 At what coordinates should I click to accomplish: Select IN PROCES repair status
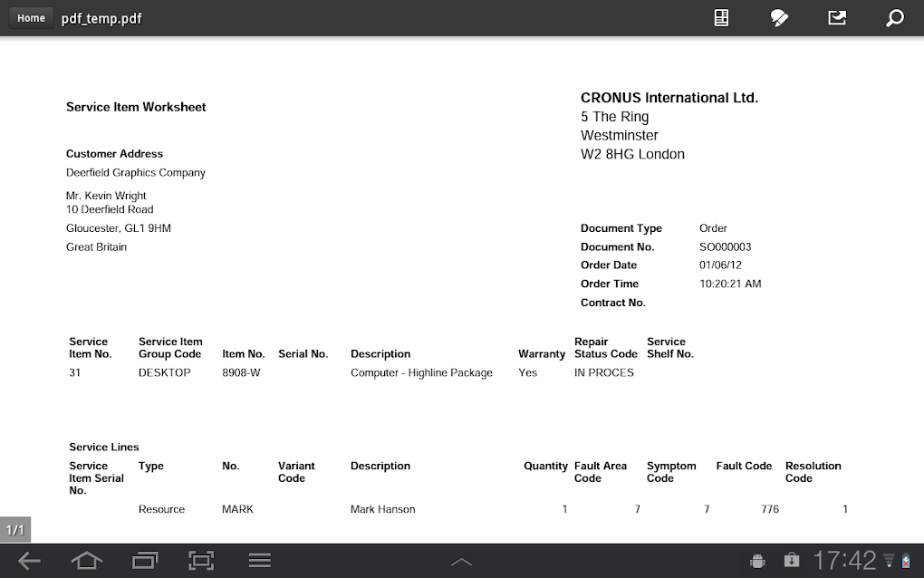604,373
